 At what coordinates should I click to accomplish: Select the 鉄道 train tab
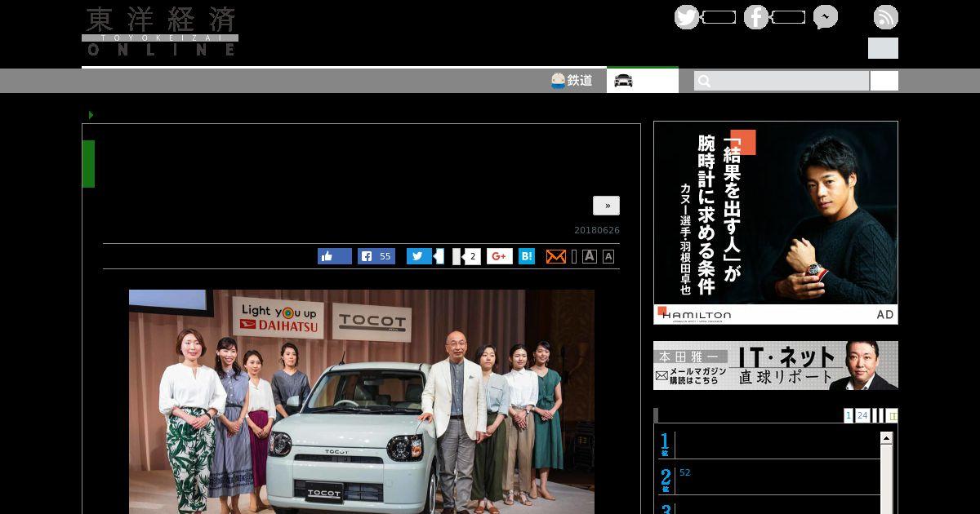pyautogui.click(x=572, y=81)
